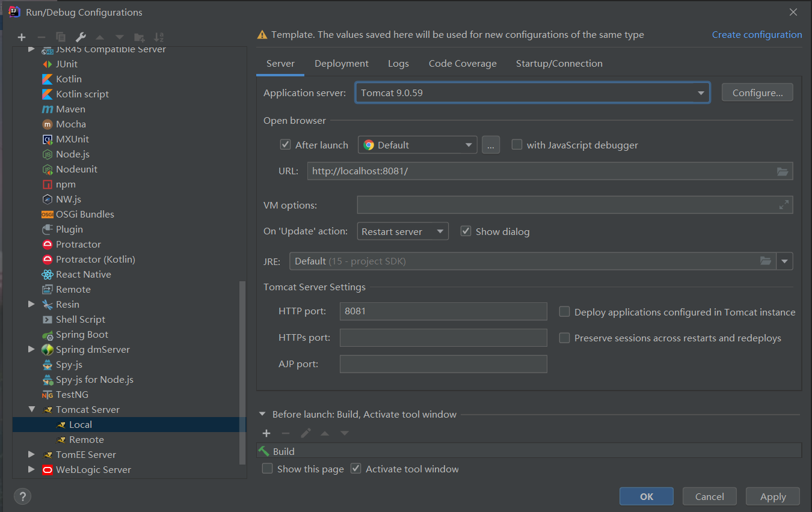The width and height of the screenshot is (812, 512).
Task: Click the folder icon in URL field
Action: tap(783, 171)
